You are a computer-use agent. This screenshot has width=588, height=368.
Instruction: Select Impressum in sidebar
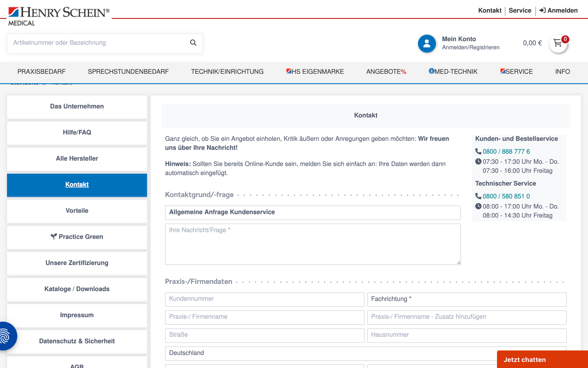pyautogui.click(x=77, y=315)
